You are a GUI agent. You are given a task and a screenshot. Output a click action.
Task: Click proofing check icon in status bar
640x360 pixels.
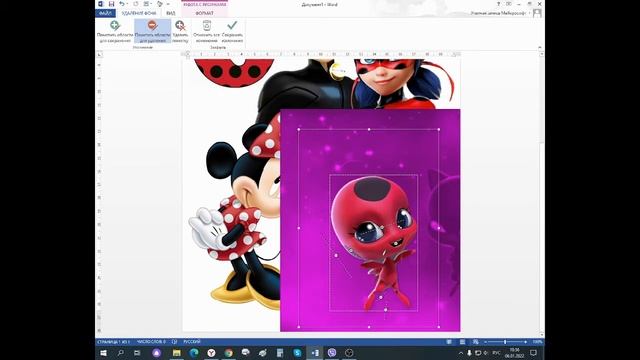point(174,342)
